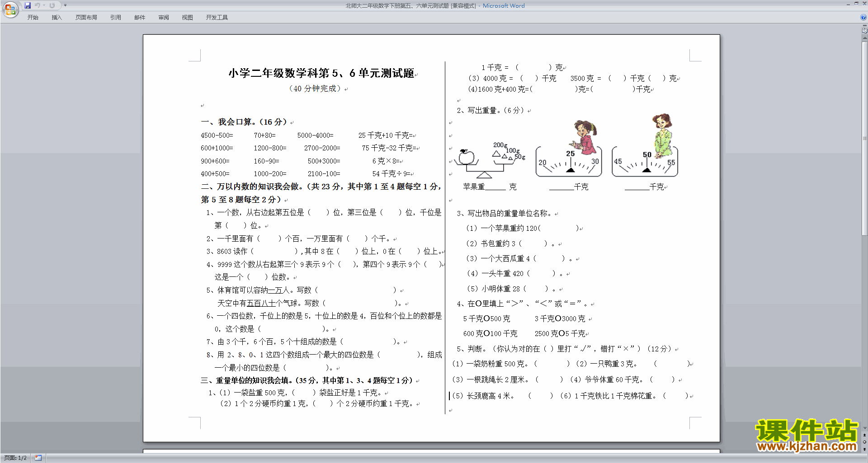Select the 邮件 ribbon tab
The height and width of the screenshot is (463, 868).
[140, 18]
